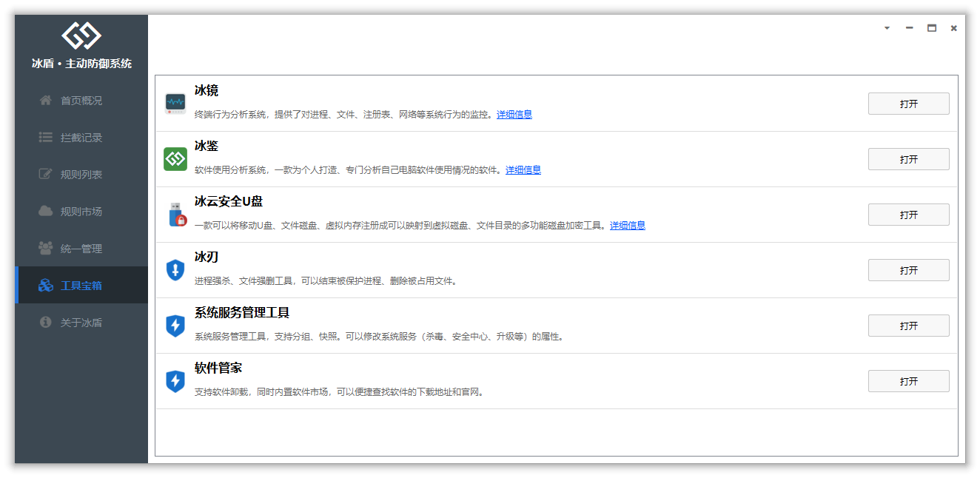The height and width of the screenshot is (478, 980).
Task: Click the 冰鉴 description starting 软件使用分析系统
Action: (349, 170)
